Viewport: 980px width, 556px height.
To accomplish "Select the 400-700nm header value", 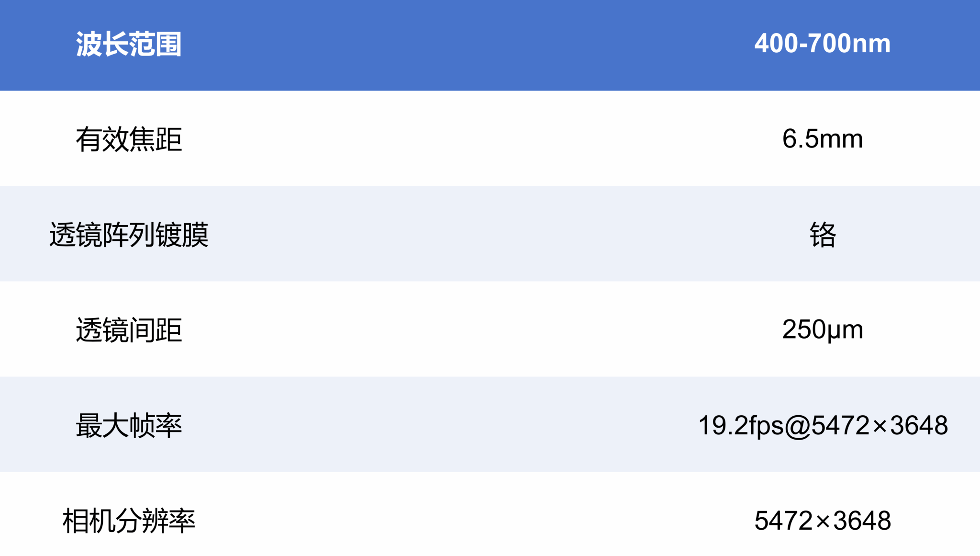I will [822, 44].
